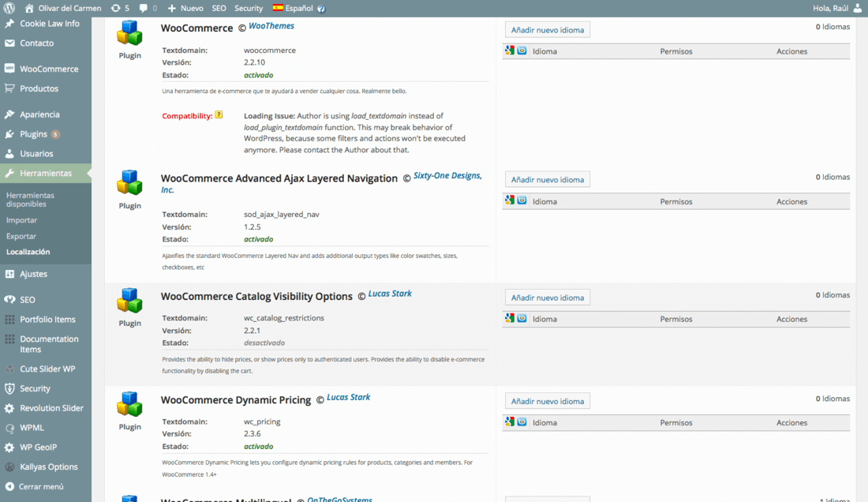Click the Revolution Slider gear icon
Viewport: 868px width, 502px height.
pos(9,408)
